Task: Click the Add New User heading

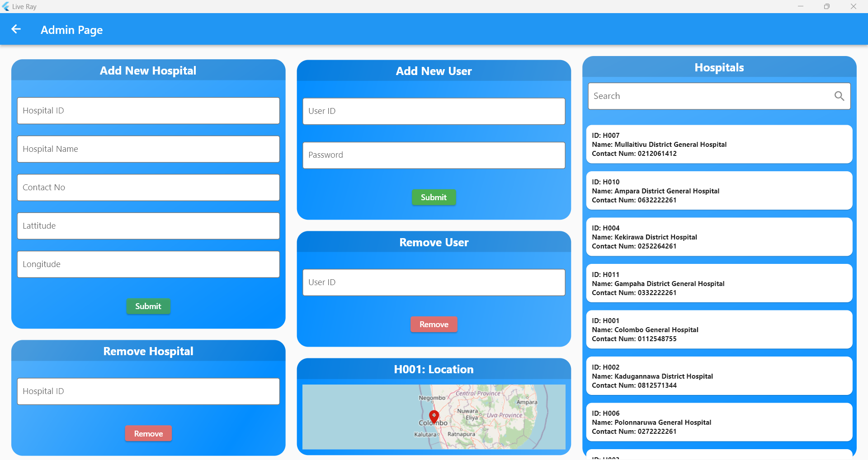Action: tap(434, 71)
